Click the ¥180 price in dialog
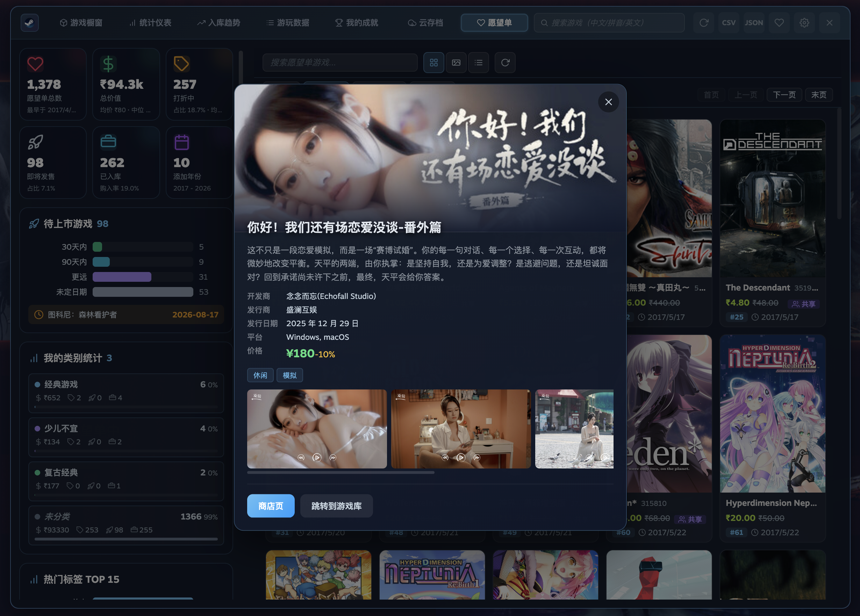 (300, 353)
